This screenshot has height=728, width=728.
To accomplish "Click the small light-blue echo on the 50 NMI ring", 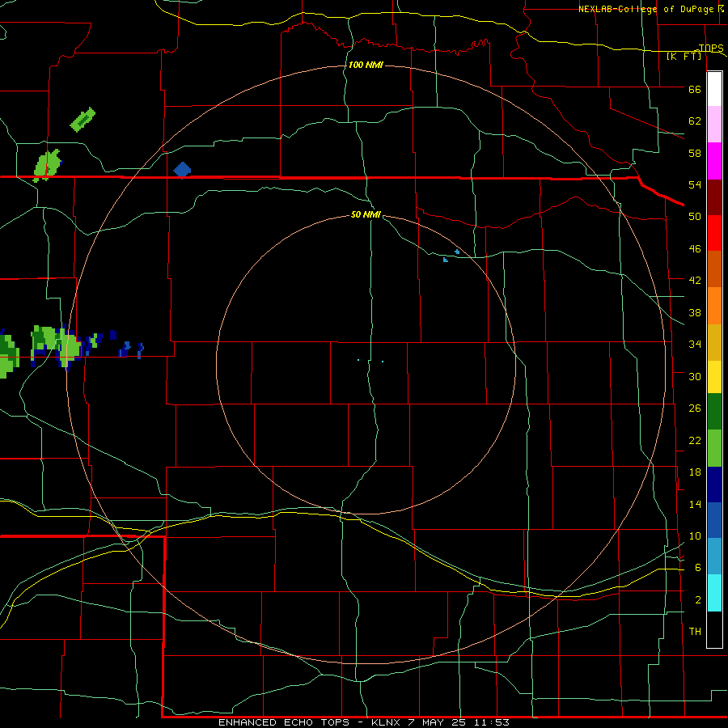I will 457,252.
